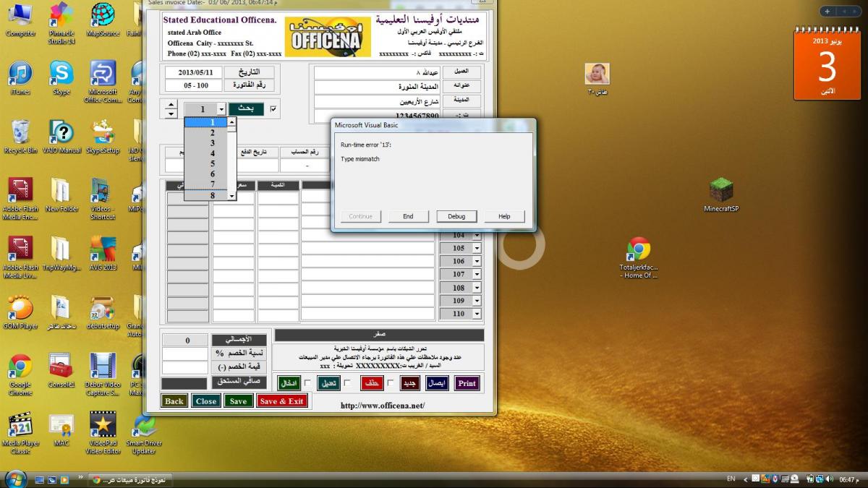Image resolution: width=868 pixels, height=488 pixels.
Task: Open the item 109 dropdown arrow
Action: tap(477, 301)
